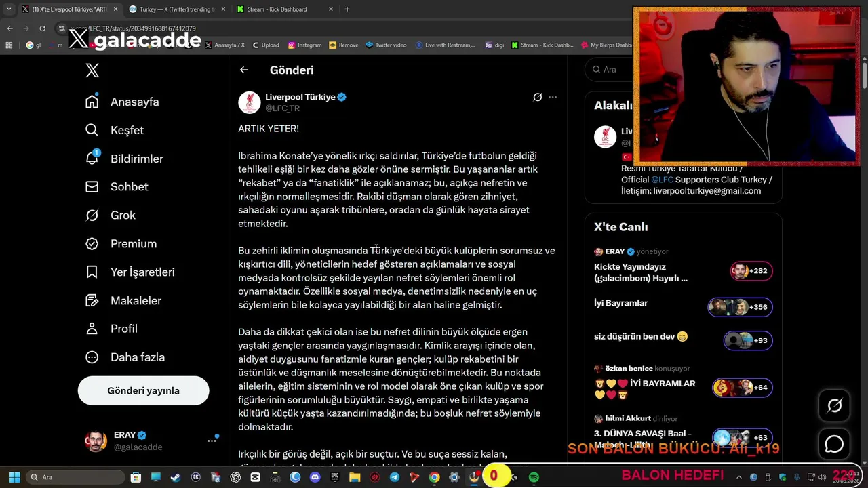Join siz düşürün ben dev space
868x488 pixels.
click(x=684, y=339)
